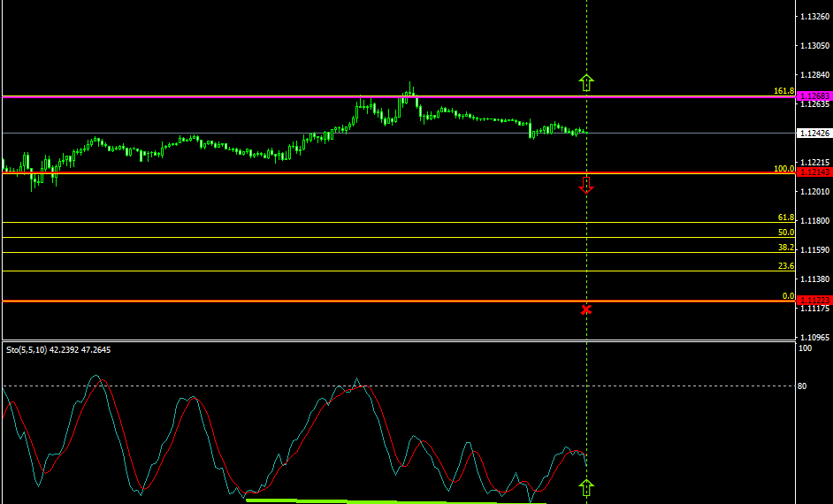833x504 pixels.
Task: Click the 100 label on the Stochastic scale
Action: tap(805, 348)
